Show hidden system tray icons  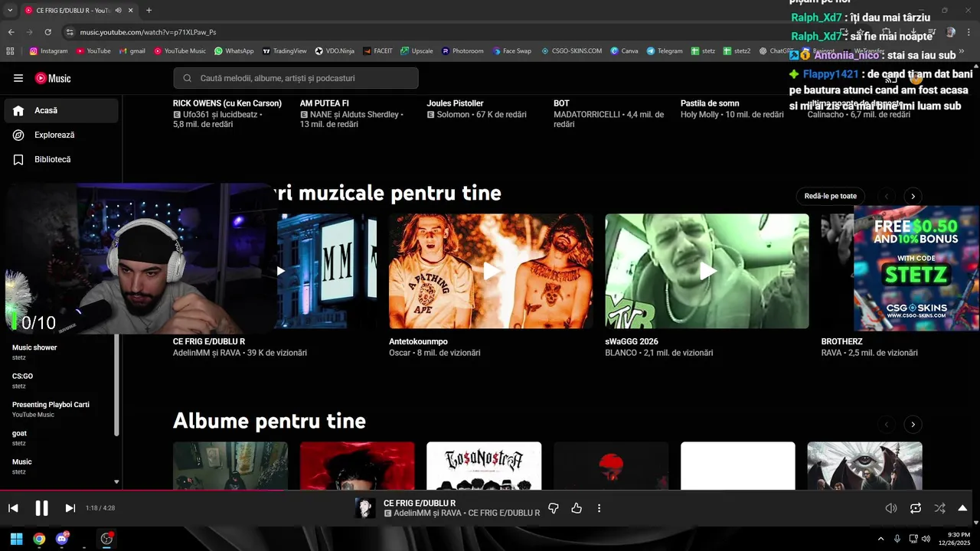click(x=880, y=539)
